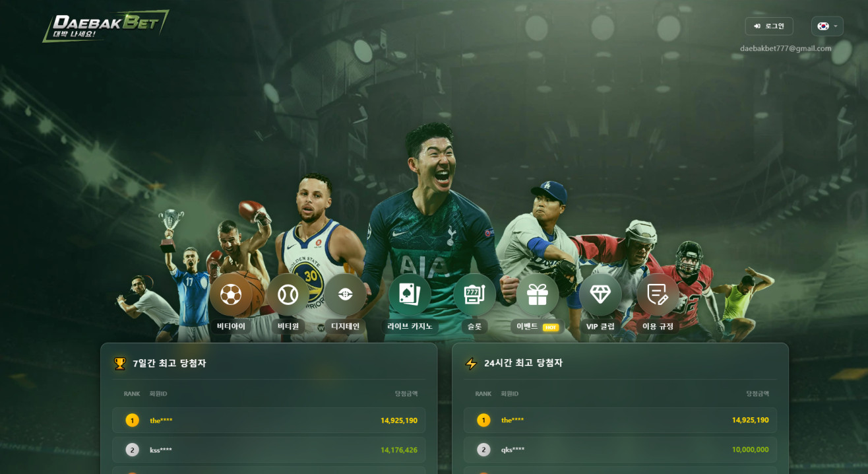Screen dimensions: 868x474
Task: Click amount 14,925,190 in 7일간 table
Action: coord(399,421)
